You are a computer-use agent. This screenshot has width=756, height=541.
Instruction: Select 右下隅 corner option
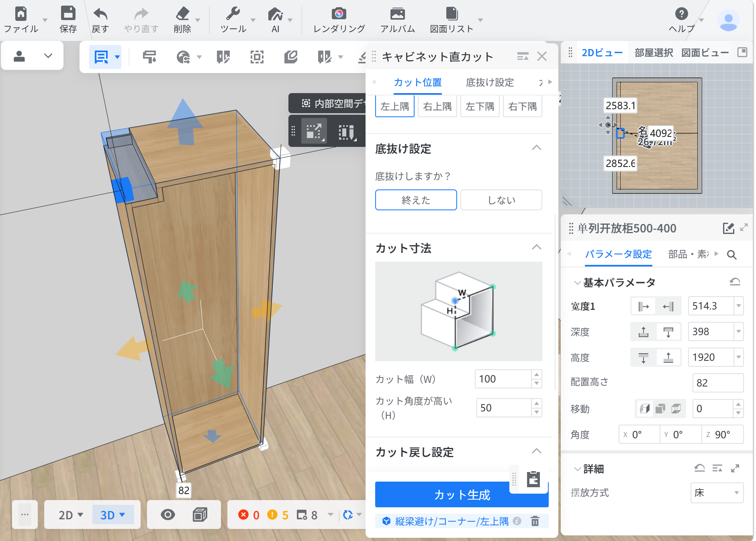(x=523, y=106)
